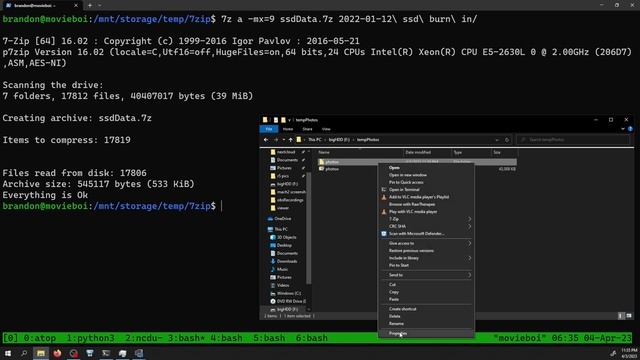Select Create shortcut in the context menu
The height and width of the screenshot is (360, 640).
pos(402,309)
